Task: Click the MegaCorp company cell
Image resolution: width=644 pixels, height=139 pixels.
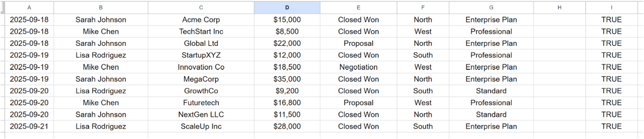Action: click(201, 79)
